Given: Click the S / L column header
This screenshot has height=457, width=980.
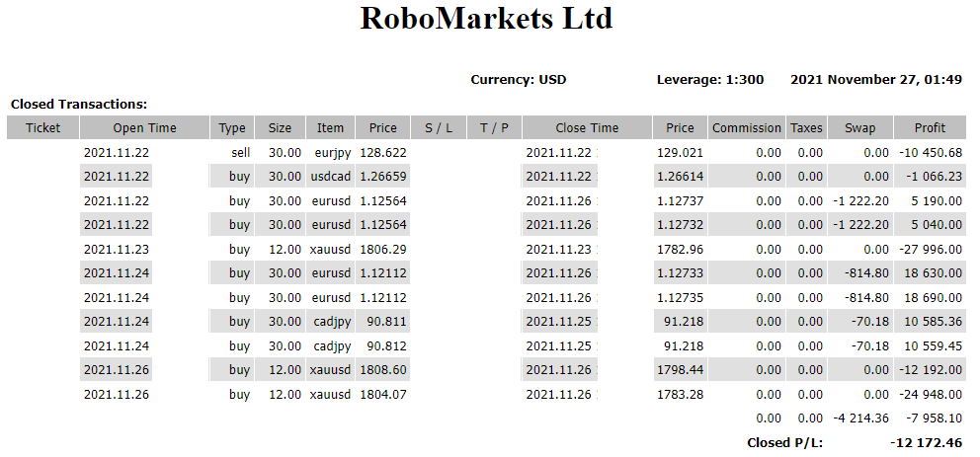Looking at the screenshot, I should (x=439, y=127).
